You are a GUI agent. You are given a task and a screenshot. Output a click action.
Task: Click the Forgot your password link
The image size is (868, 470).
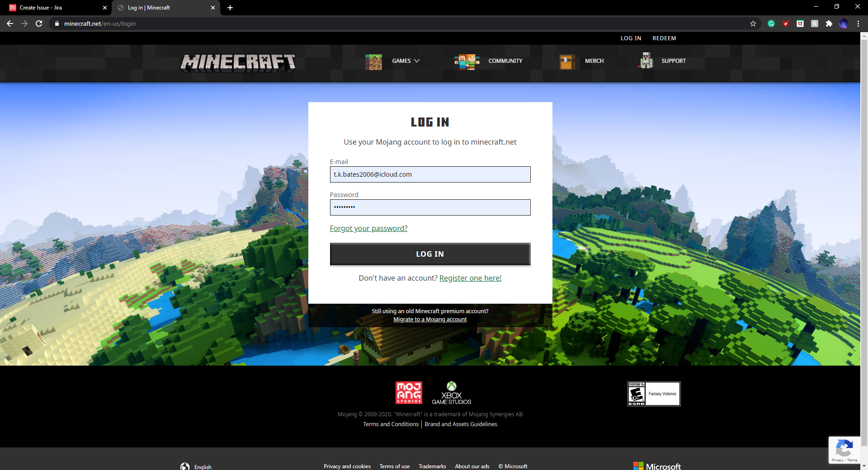click(368, 228)
